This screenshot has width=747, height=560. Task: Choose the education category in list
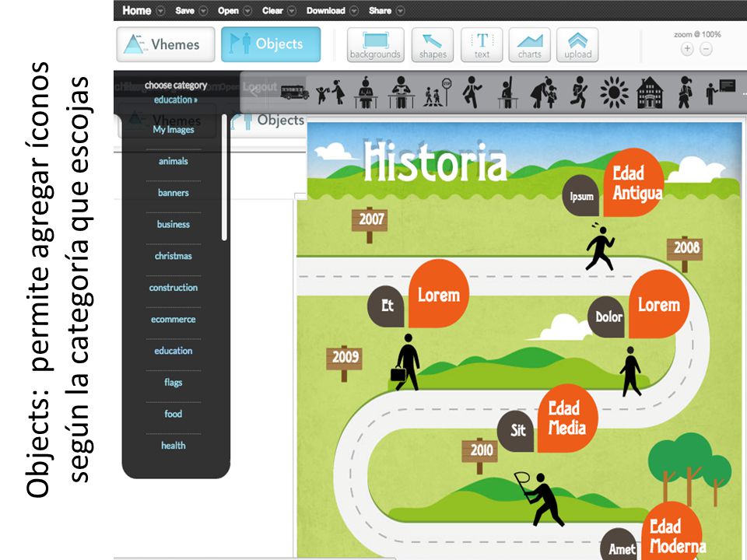[174, 351]
